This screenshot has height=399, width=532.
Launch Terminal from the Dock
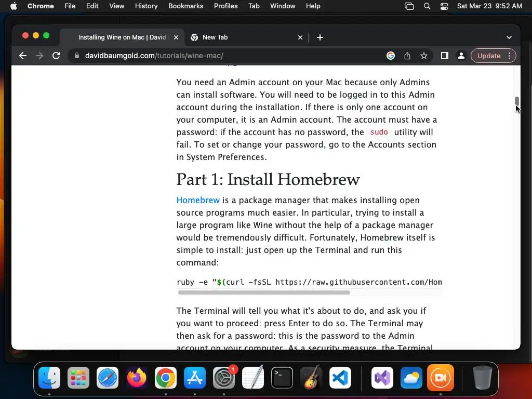[282, 378]
